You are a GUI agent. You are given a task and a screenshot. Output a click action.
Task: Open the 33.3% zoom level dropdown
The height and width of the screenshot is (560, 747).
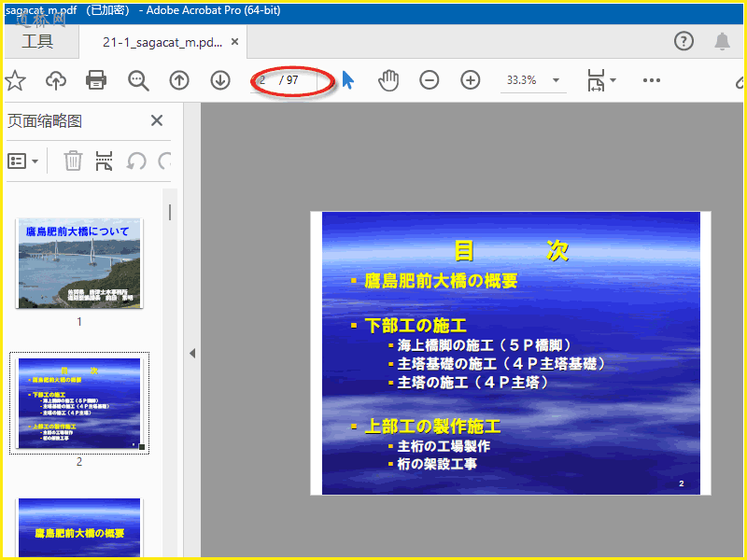tap(556, 80)
